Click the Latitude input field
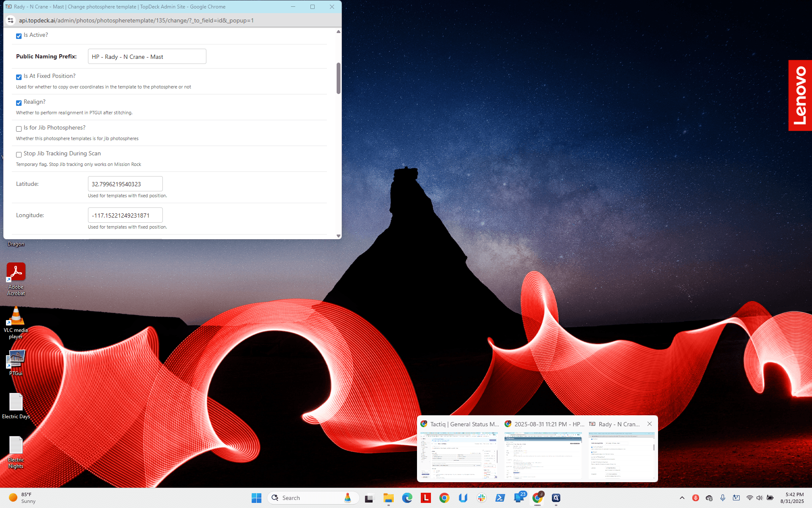 click(125, 184)
